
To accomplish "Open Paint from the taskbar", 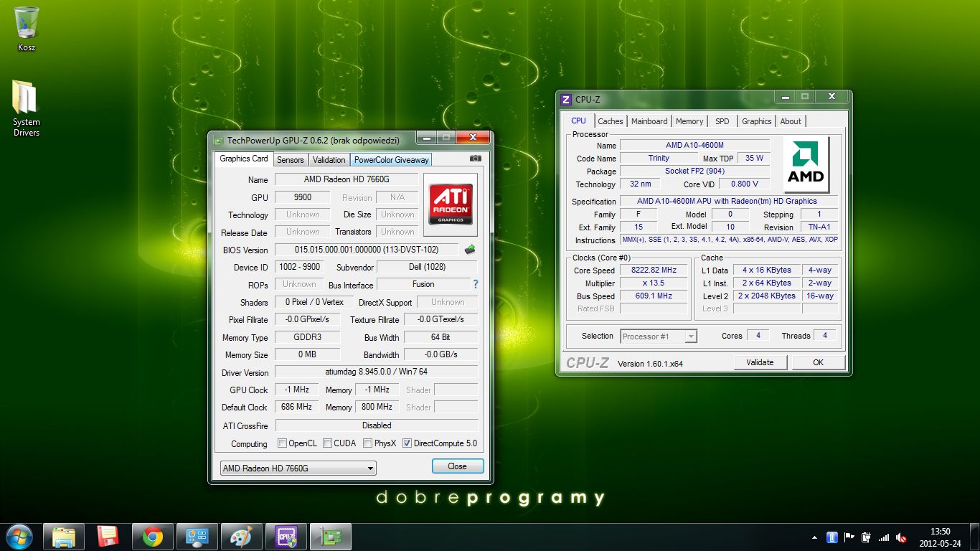I will (x=241, y=537).
